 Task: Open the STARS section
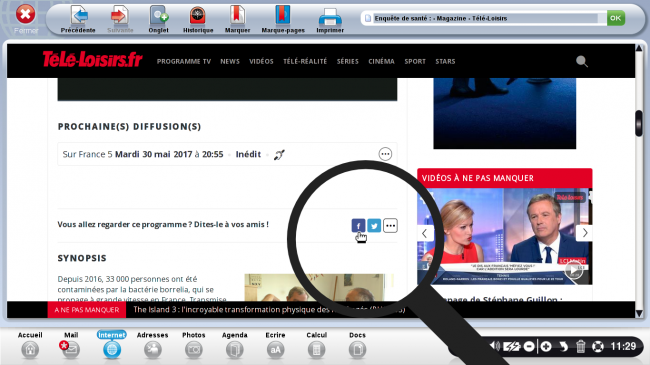[445, 61]
